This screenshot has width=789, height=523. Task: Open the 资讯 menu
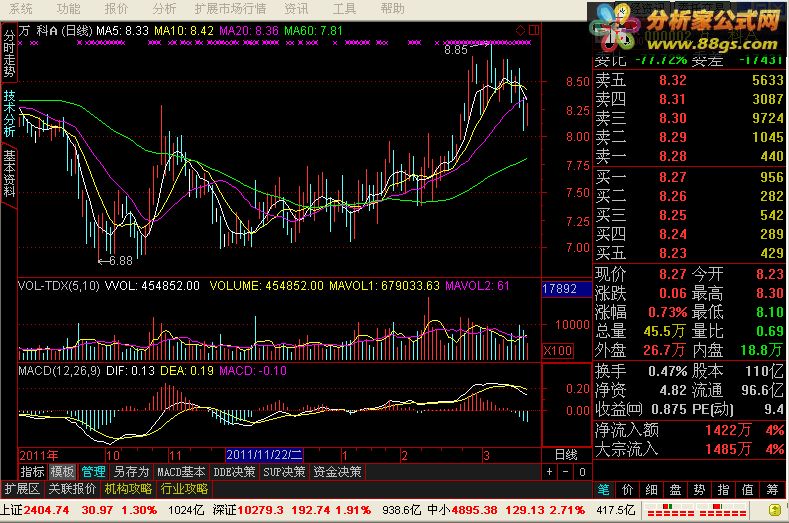coord(296,9)
